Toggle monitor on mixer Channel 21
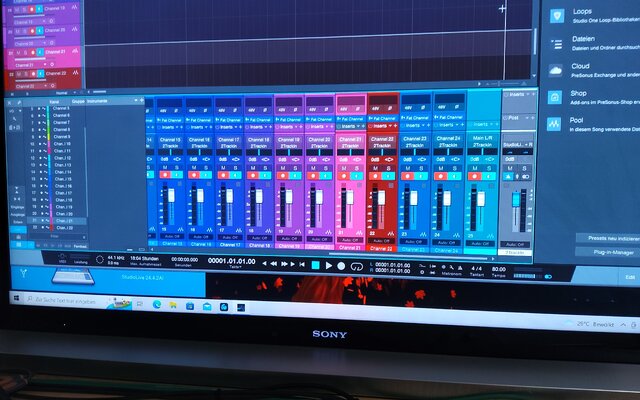 [x=356, y=176]
